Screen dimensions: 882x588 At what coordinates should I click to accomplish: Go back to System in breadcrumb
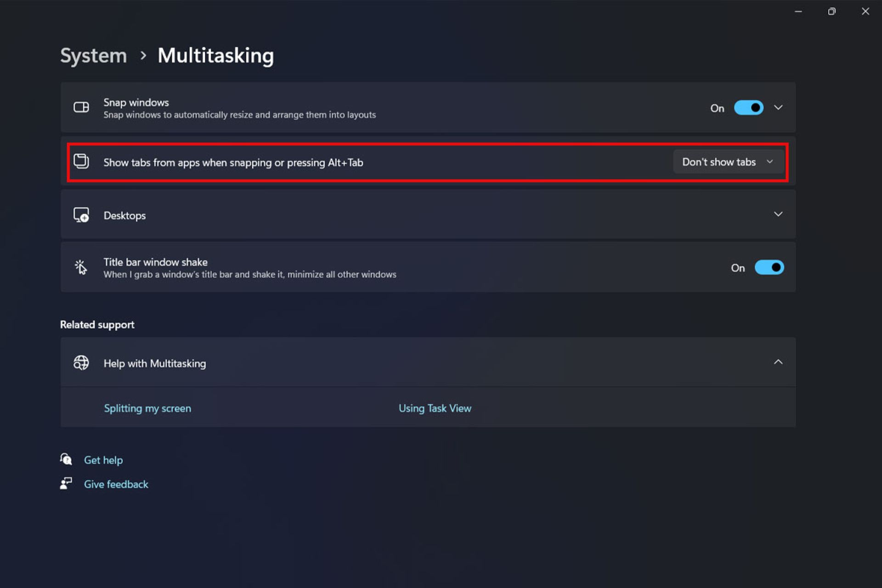94,56
